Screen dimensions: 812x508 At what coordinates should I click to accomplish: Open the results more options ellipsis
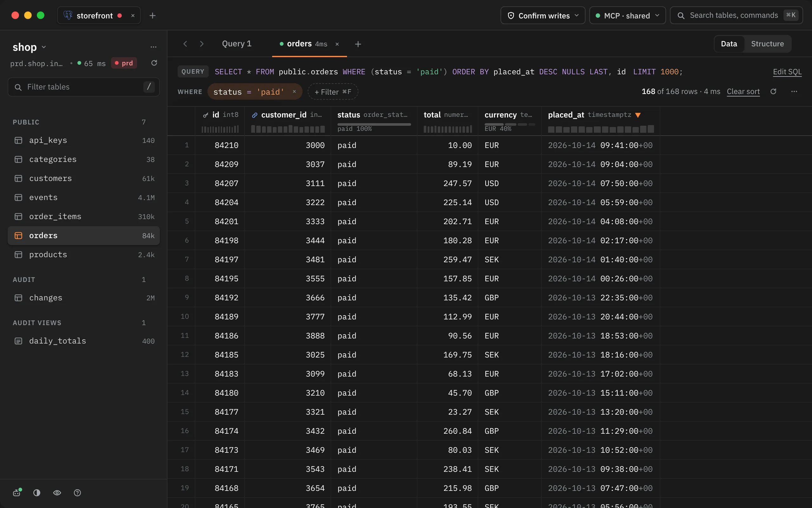pyautogui.click(x=794, y=91)
